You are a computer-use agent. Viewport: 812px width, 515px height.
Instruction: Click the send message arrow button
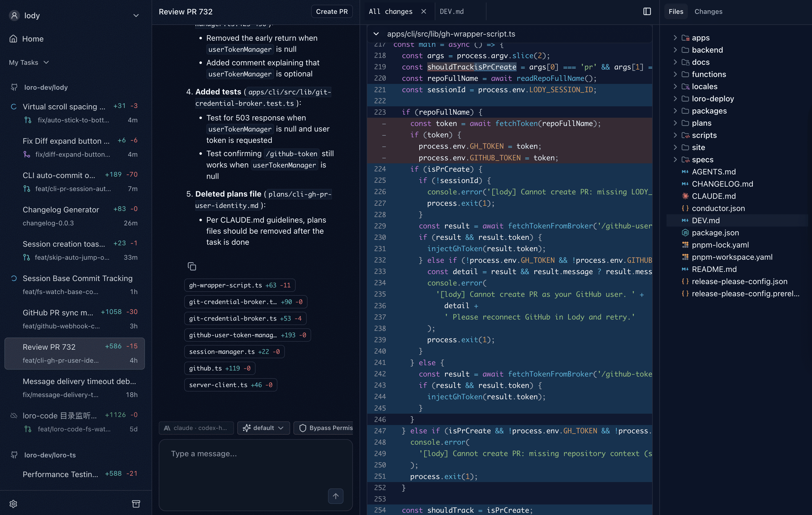coord(335,496)
